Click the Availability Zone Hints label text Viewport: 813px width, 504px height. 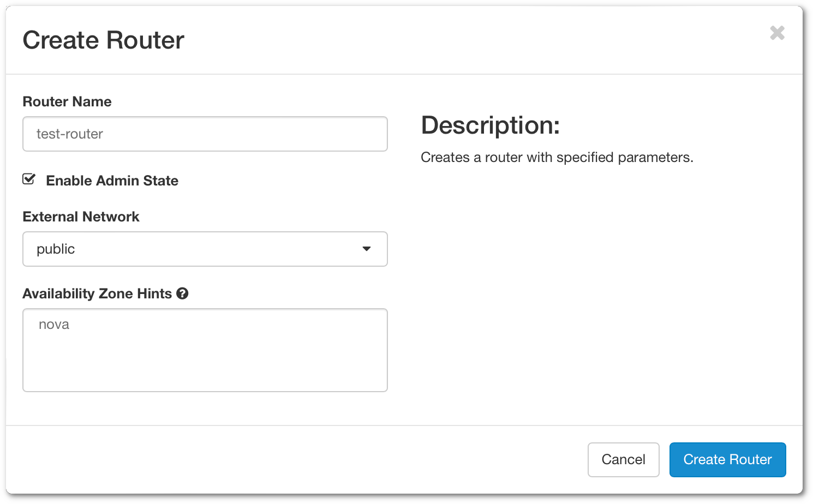(x=97, y=293)
